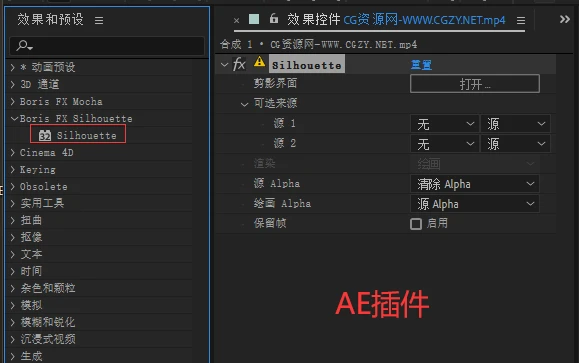Enable the 保留帧 checkbox

point(416,224)
